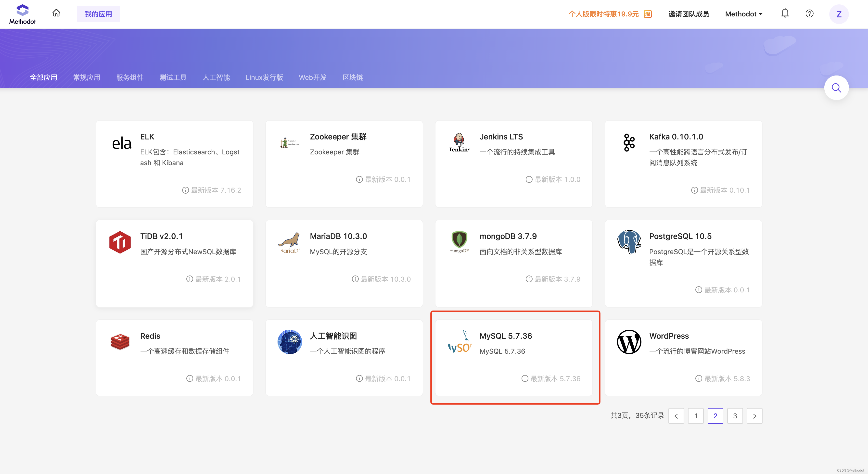This screenshot has width=868, height=474.
Task: Go to the next page arrow
Action: [x=754, y=416]
